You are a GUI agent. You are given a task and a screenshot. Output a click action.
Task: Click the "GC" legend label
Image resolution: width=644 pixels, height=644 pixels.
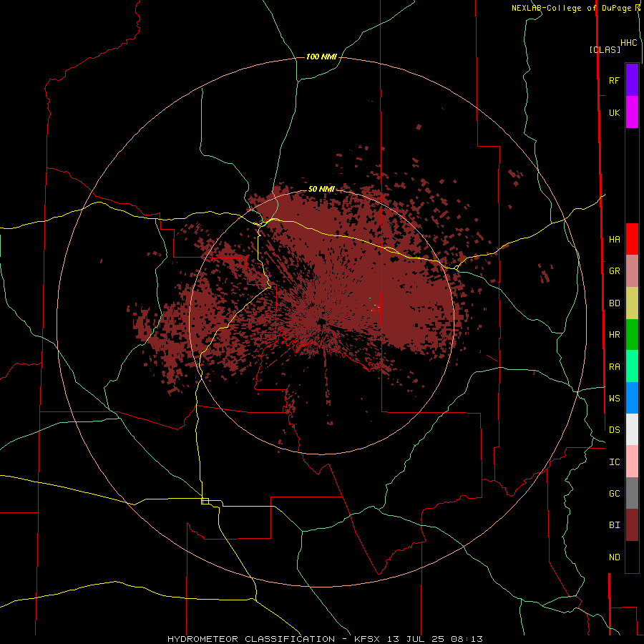point(615,494)
